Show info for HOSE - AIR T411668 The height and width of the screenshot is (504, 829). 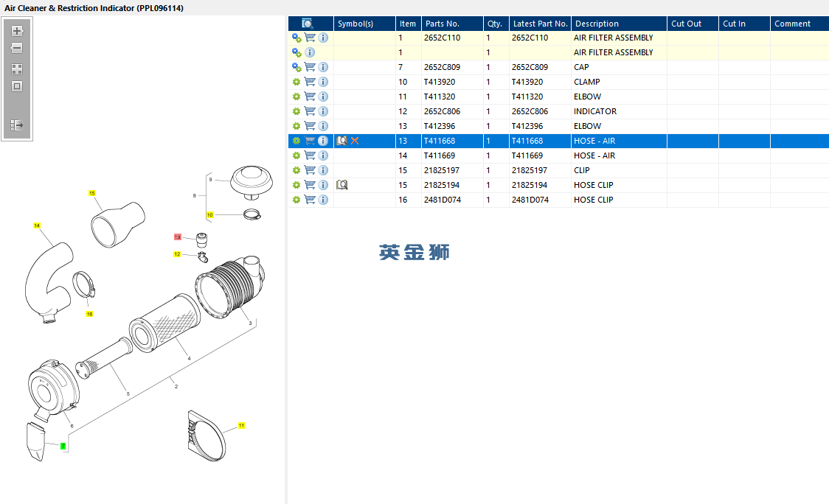click(323, 141)
